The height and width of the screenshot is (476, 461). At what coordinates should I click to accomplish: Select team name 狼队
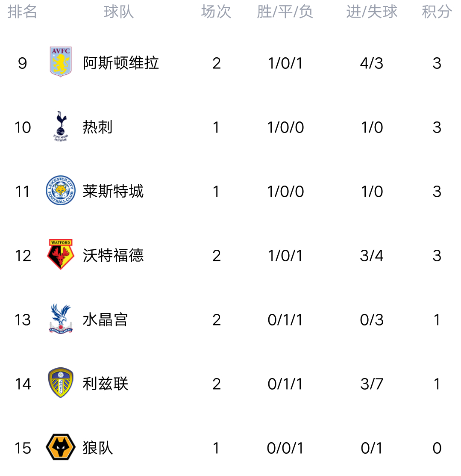98,448
